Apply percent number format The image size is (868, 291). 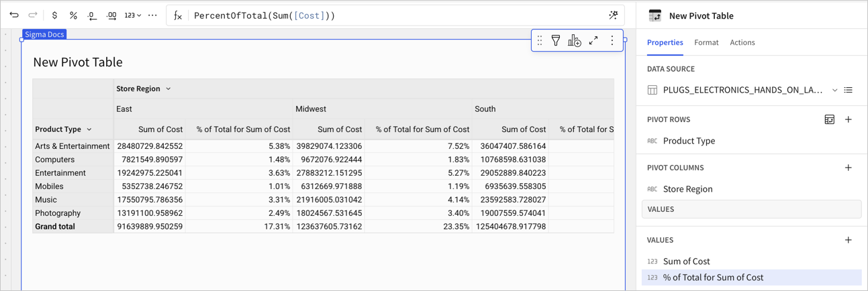click(73, 15)
